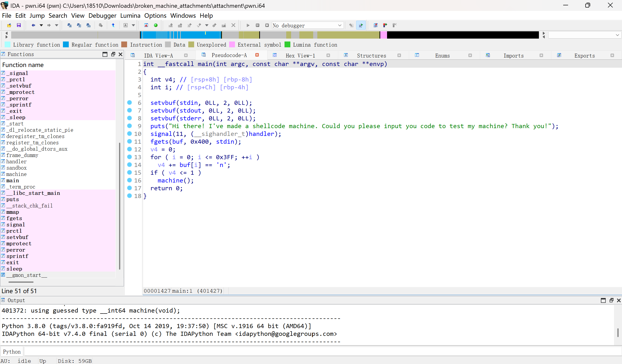Click the red warning-triangle window icon
The image size is (622, 364).
click(146, 25)
